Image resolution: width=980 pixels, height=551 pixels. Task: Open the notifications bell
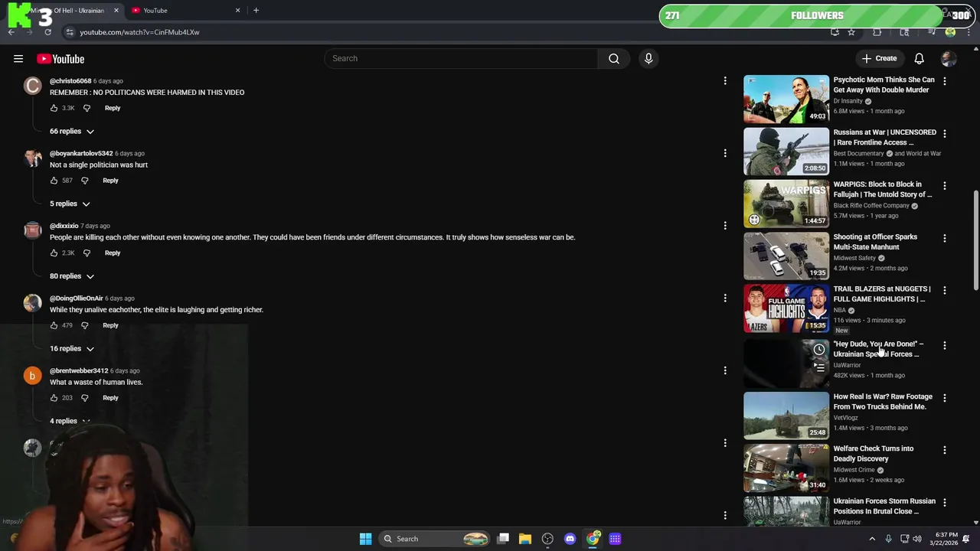click(x=919, y=59)
